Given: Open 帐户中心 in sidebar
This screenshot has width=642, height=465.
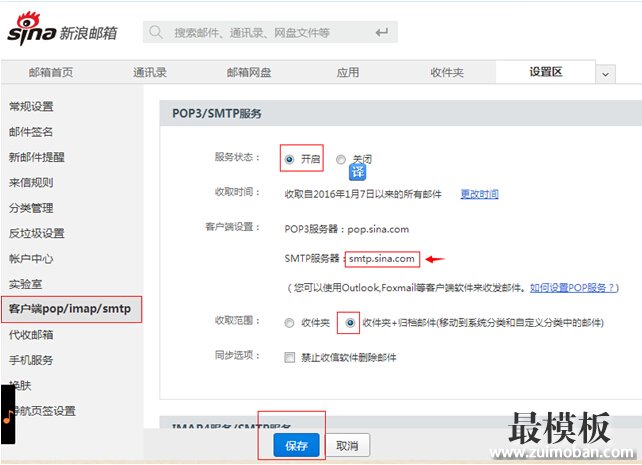Looking at the screenshot, I should (x=31, y=259).
